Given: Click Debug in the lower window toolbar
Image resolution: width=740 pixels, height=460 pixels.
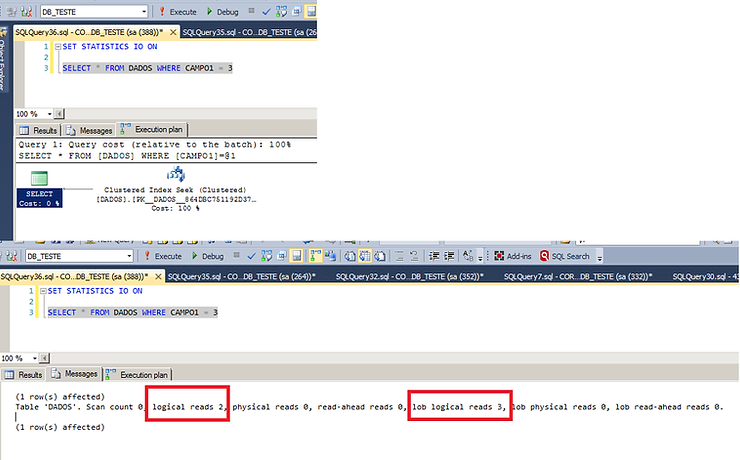Looking at the screenshot, I should (208, 256).
